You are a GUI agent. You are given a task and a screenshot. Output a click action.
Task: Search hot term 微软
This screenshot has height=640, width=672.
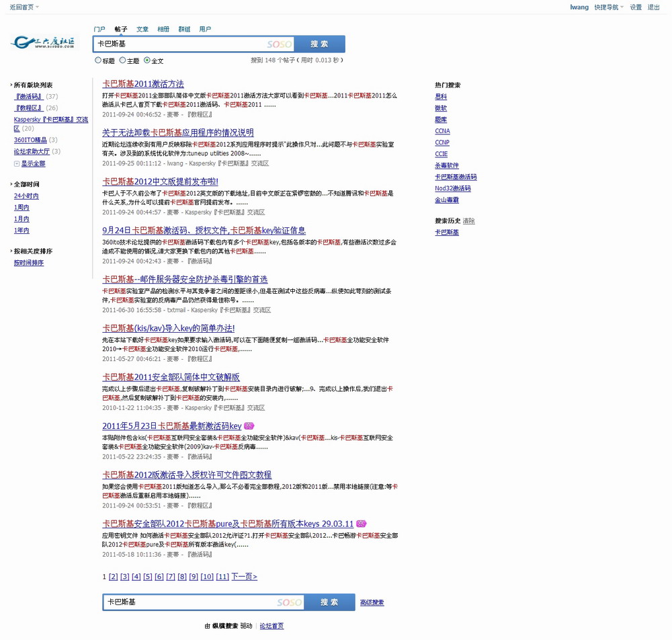tap(441, 108)
